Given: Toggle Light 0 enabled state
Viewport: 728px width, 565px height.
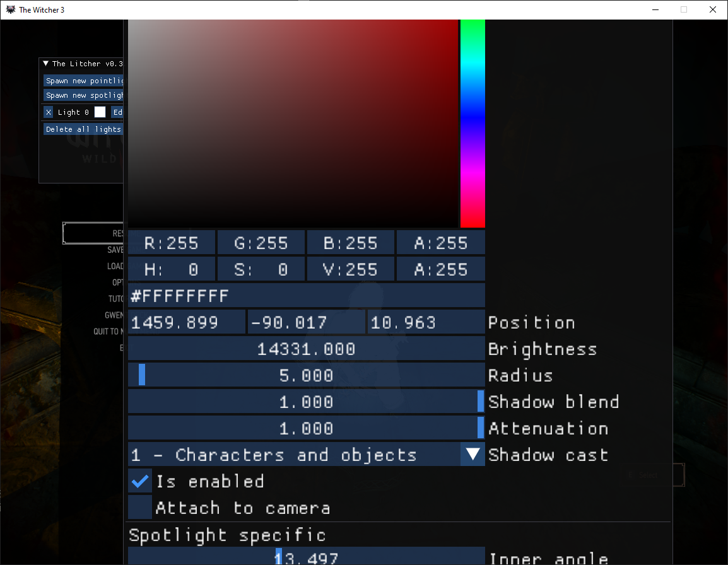Looking at the screenshot, I should [73, 112].
